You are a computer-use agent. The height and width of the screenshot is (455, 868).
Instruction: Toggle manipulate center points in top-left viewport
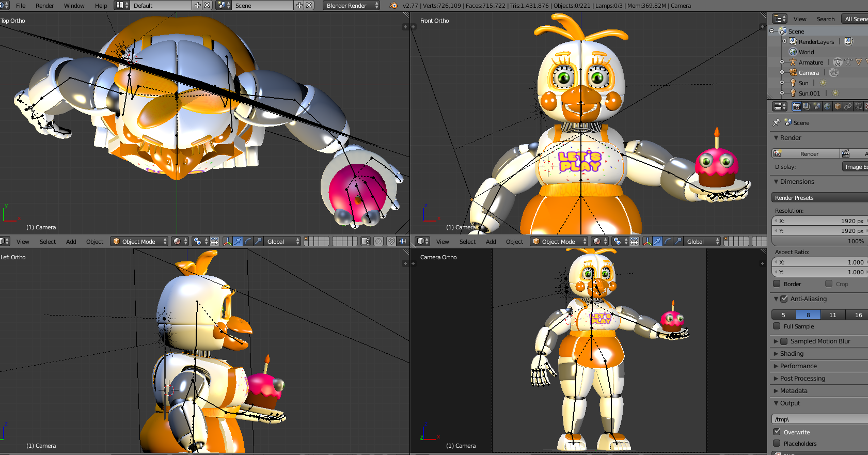click(214, 241)
